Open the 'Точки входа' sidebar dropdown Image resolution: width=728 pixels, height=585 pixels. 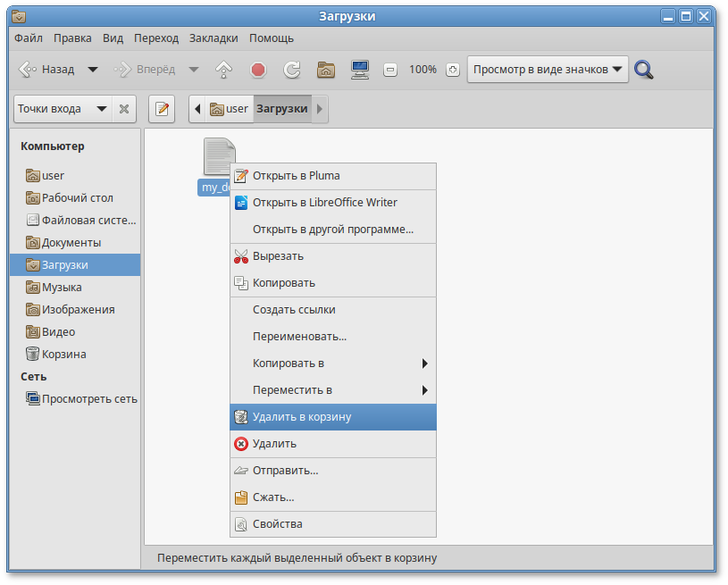coord(62,109)
